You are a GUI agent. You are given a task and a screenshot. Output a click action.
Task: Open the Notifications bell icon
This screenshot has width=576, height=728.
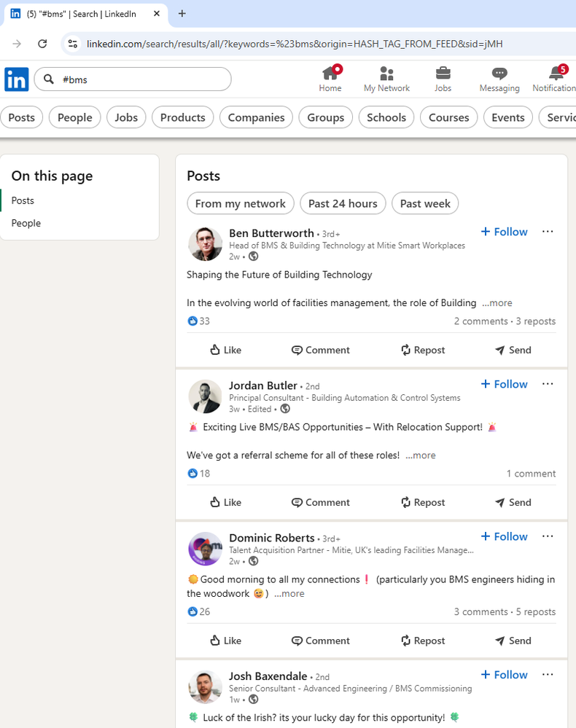pos(555,79)
